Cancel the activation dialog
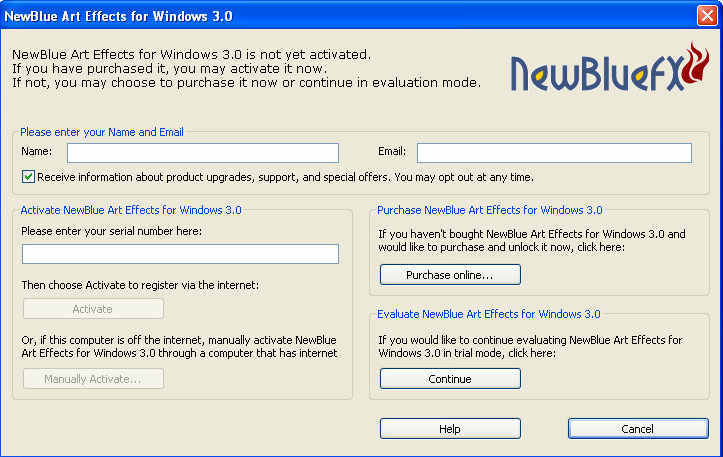 click(x=637, y=428)
